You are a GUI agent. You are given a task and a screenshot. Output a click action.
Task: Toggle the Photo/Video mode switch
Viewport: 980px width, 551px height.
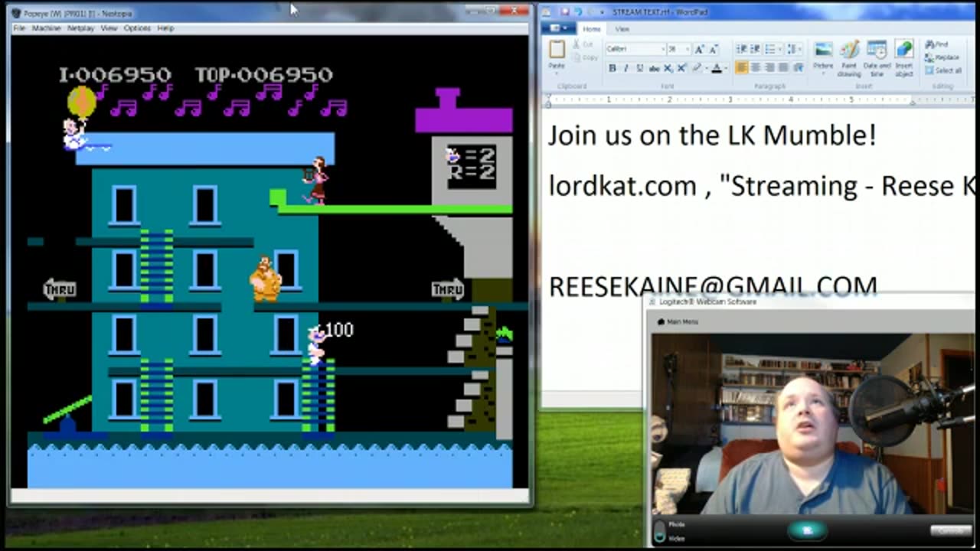click(x=660, y=531)
